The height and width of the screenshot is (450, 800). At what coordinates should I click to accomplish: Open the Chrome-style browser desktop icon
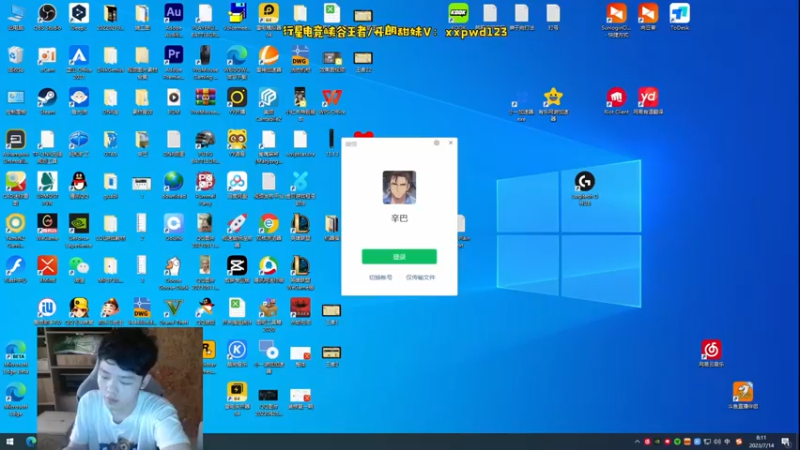(x=268, y=223)
